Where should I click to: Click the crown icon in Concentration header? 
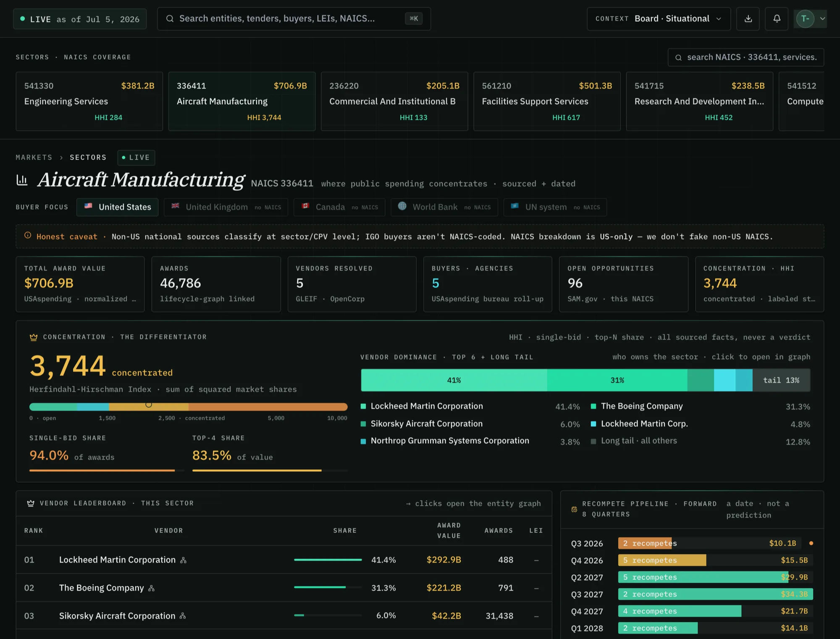34,337
